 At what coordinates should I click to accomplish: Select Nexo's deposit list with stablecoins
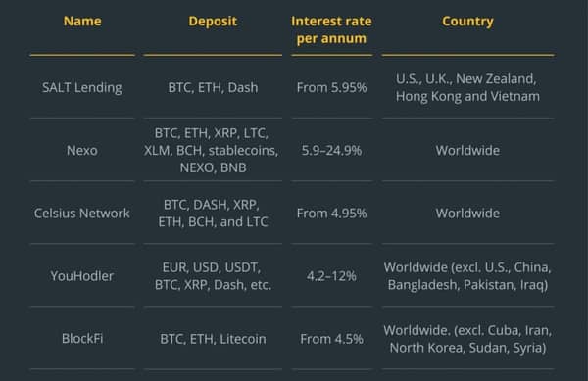(212, 150)
